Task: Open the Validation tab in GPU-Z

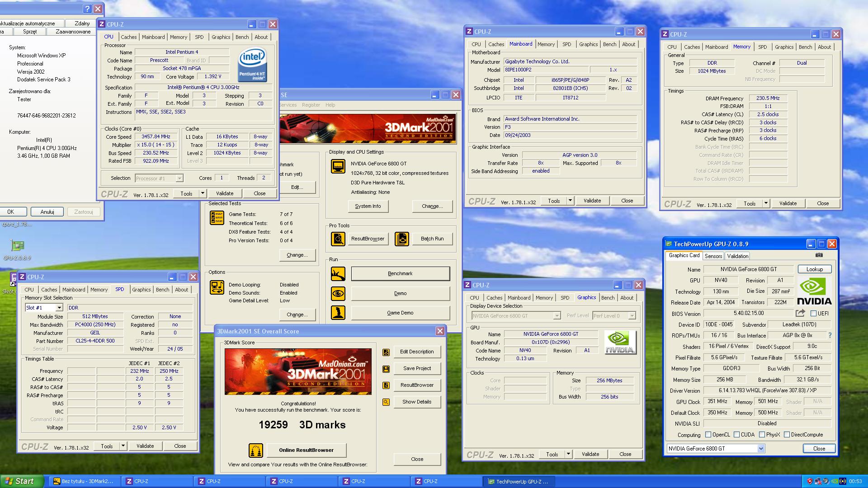Action: (x=737, y=256)
